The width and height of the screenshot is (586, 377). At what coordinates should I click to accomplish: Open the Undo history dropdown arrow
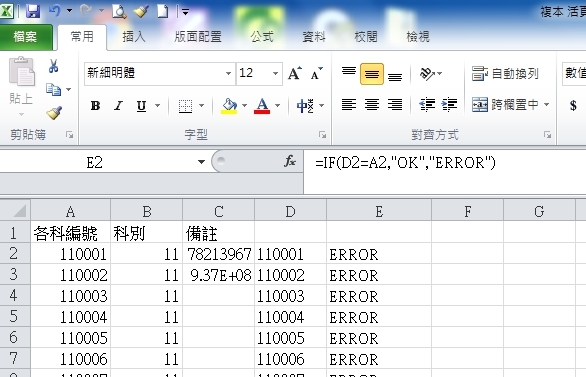pyautogui.click(x=70, y=11)
